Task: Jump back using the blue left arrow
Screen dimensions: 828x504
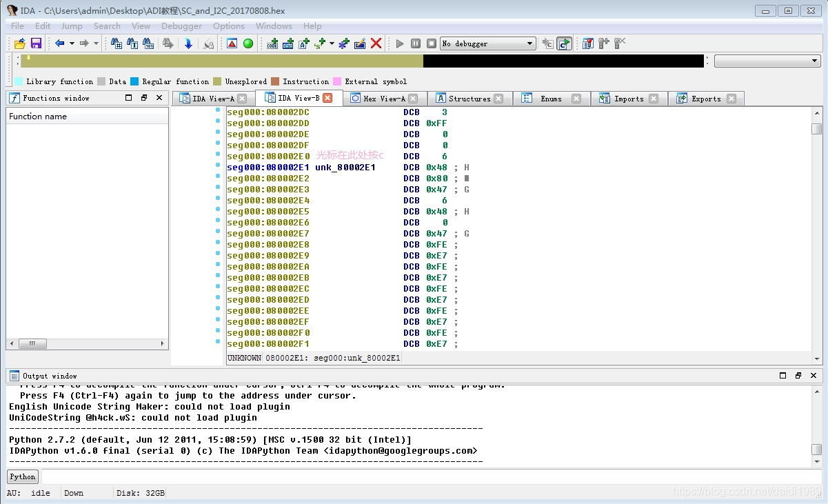Action: (59, 43)
